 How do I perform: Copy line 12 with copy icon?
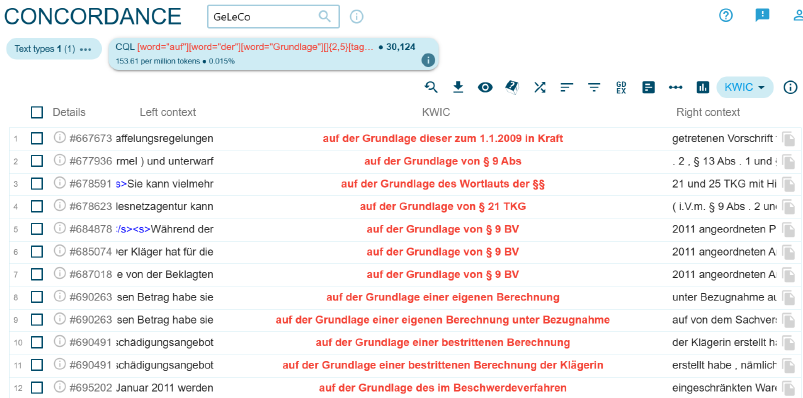click(789, 388)
